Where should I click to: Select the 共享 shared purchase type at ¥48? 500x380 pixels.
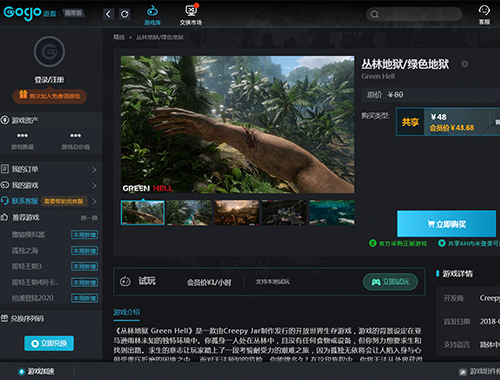[448, 122]
